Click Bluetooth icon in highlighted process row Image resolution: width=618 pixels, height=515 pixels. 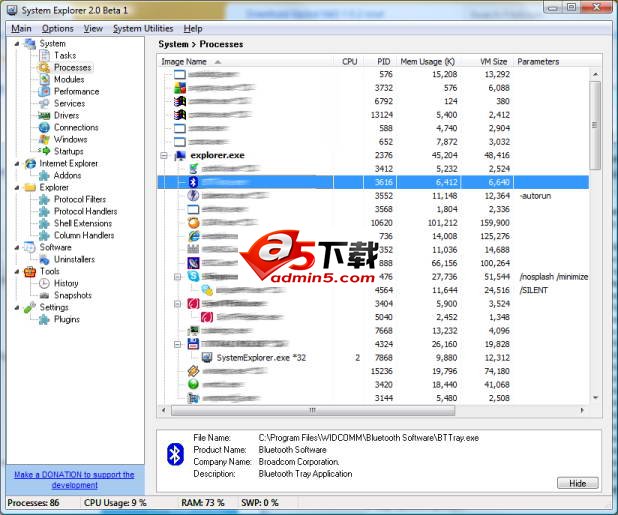pos(193,182)
